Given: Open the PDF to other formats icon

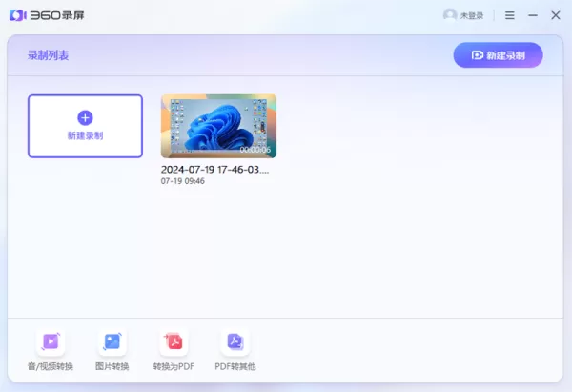Looking at the screenshot, I should [x=235, y=341].
